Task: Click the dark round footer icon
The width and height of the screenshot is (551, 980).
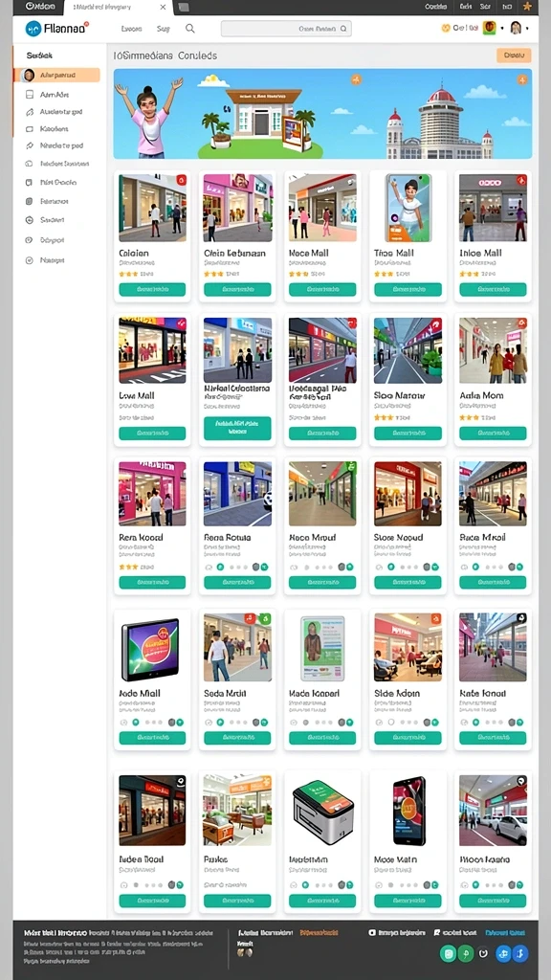Action: point(482,953)
